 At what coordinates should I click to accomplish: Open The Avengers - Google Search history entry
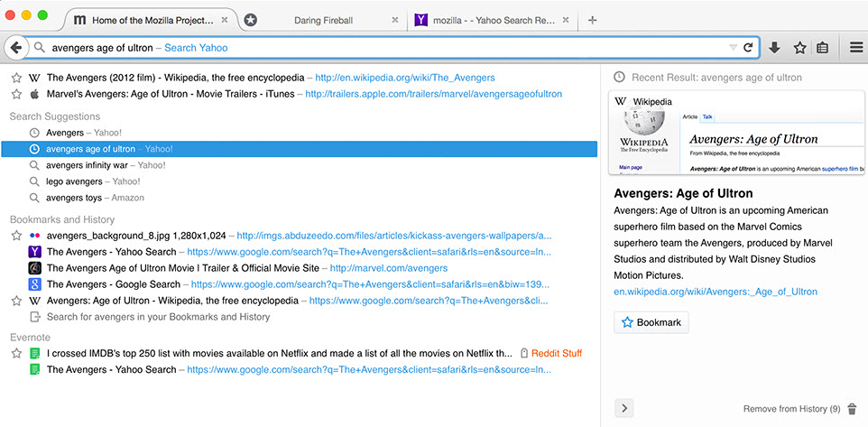tap(114, 284)
